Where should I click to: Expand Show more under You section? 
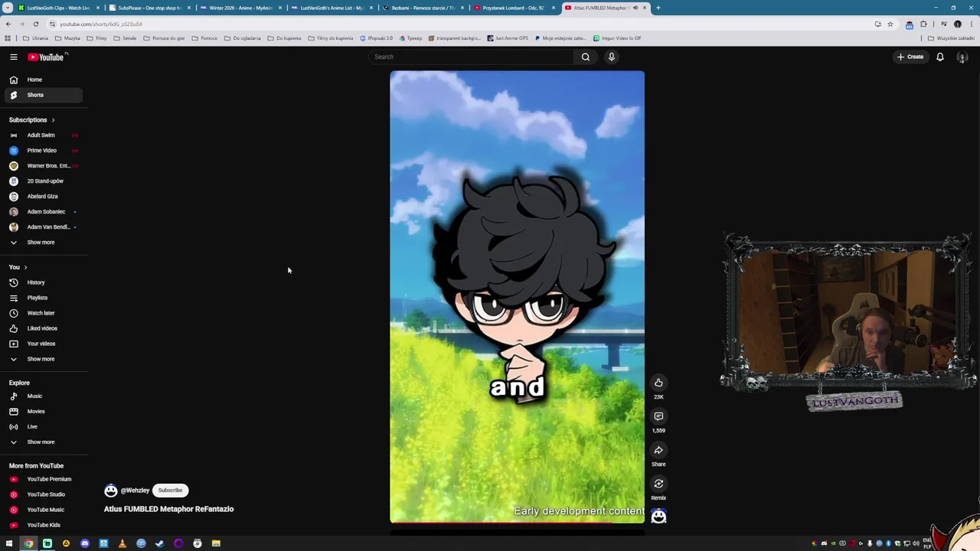(43, 359)
